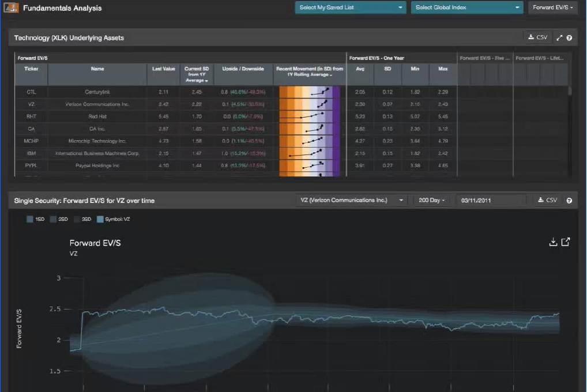Click the name CA Inc.
The image size is (587, 392).
[97, 129]
